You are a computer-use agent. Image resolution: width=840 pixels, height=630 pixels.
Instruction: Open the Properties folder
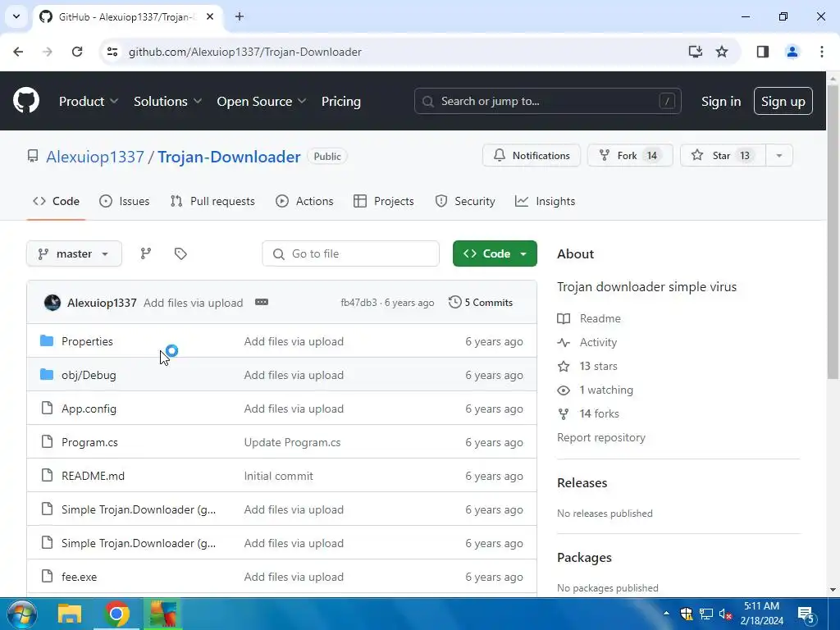[87, 341]
